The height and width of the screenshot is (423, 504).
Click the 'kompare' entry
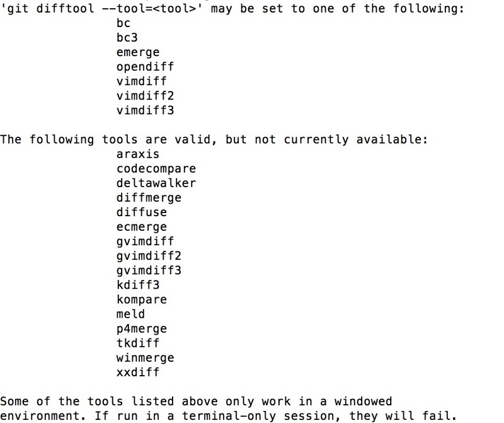[141, 300]
